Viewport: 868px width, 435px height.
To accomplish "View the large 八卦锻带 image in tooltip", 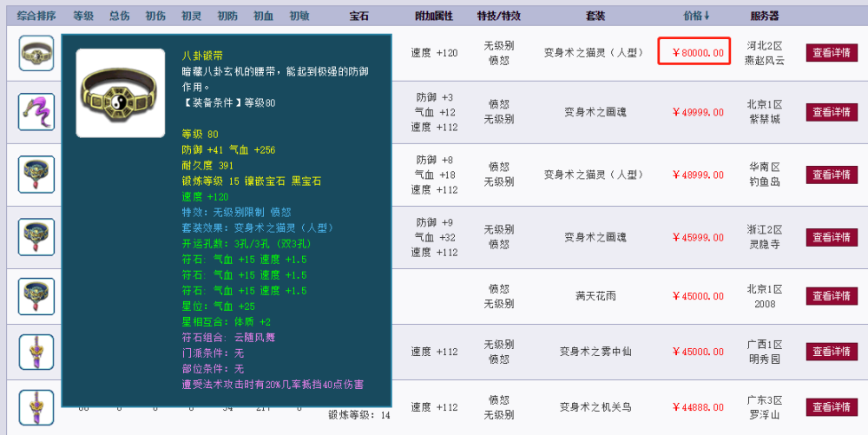I will point(121,93).
